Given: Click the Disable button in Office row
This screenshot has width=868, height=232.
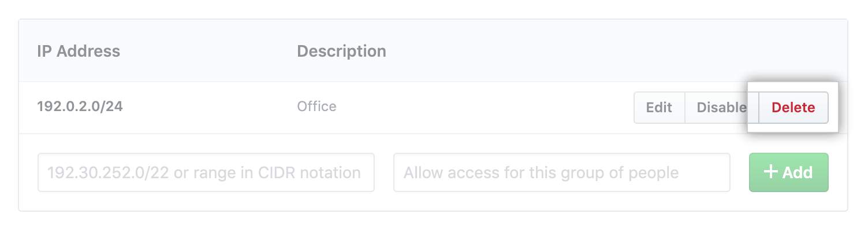Looking at the screenshot, I should tap(721, 108).
